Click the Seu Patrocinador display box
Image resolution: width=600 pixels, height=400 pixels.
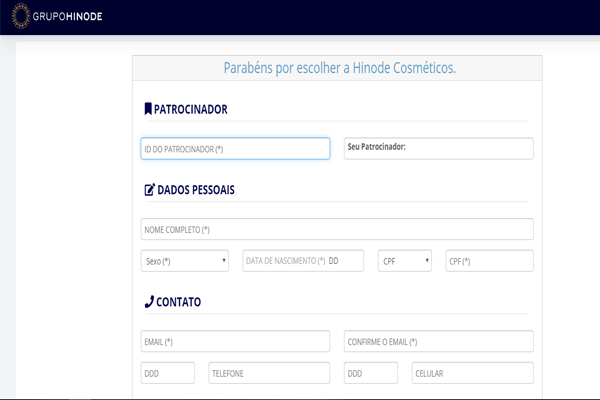click(438, 148)
